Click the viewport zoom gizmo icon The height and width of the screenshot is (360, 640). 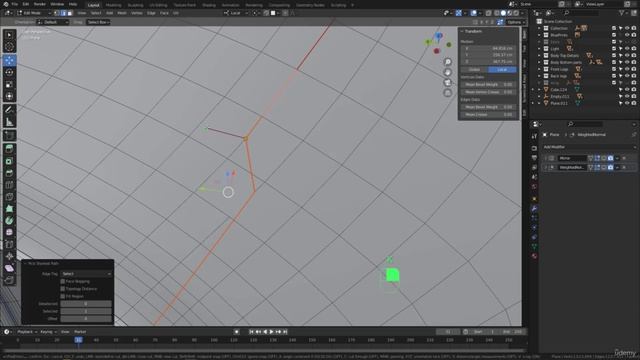click(448, 62)
